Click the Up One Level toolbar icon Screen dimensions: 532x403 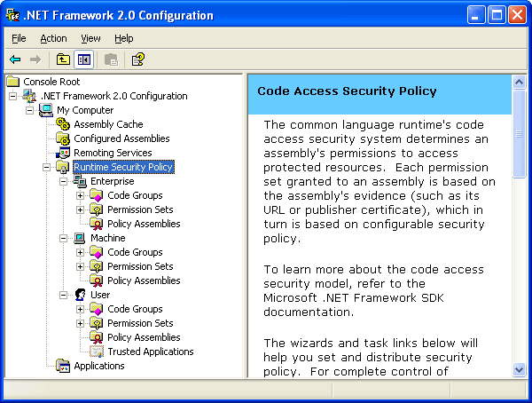tap(63, 59)
